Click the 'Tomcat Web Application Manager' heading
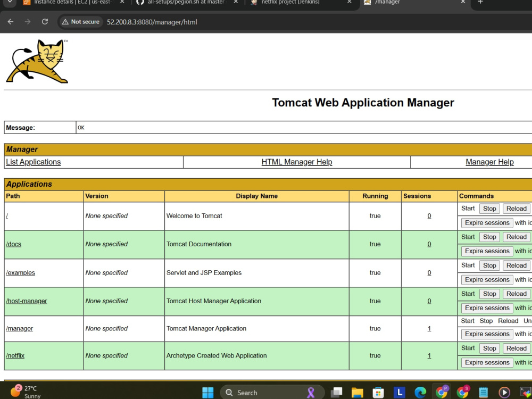The height and width of the screenshot is (399, 532). coord(363,103)
